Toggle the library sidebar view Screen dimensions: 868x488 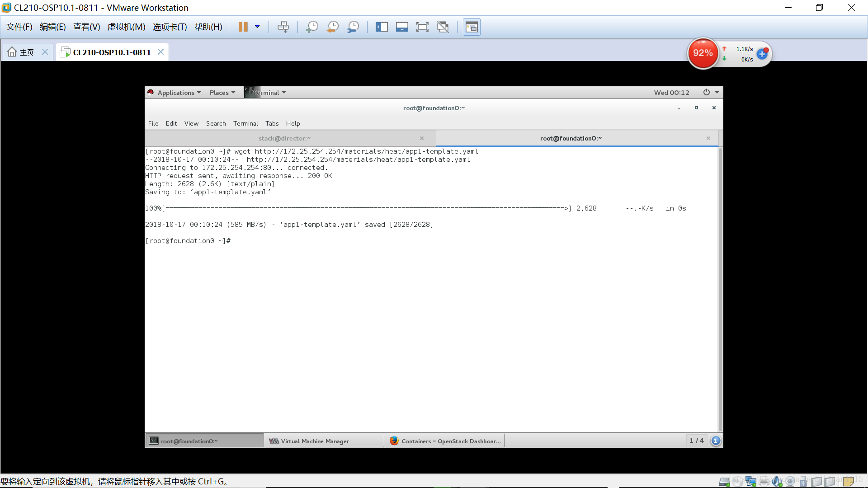[x=382, y=27]
